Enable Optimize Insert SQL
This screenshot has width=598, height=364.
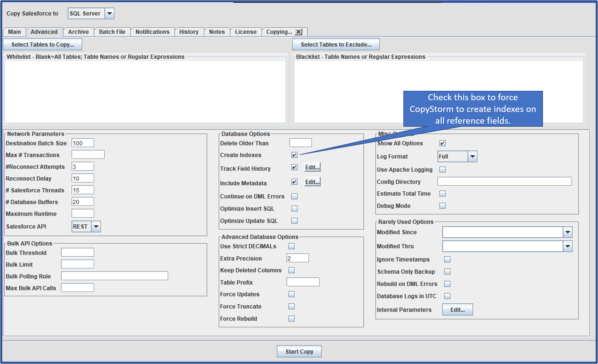(x=294, y=209)
